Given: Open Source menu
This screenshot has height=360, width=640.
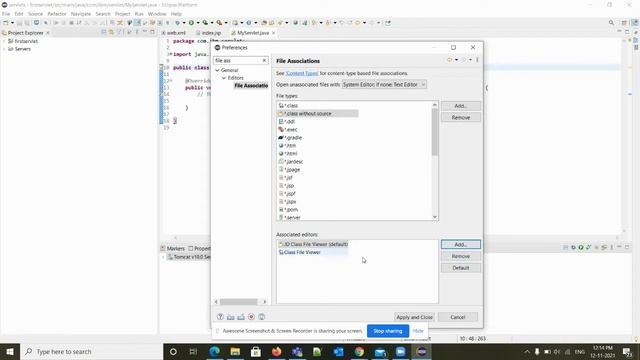Looking at the screenshot, I should click(x=35, y=14).
